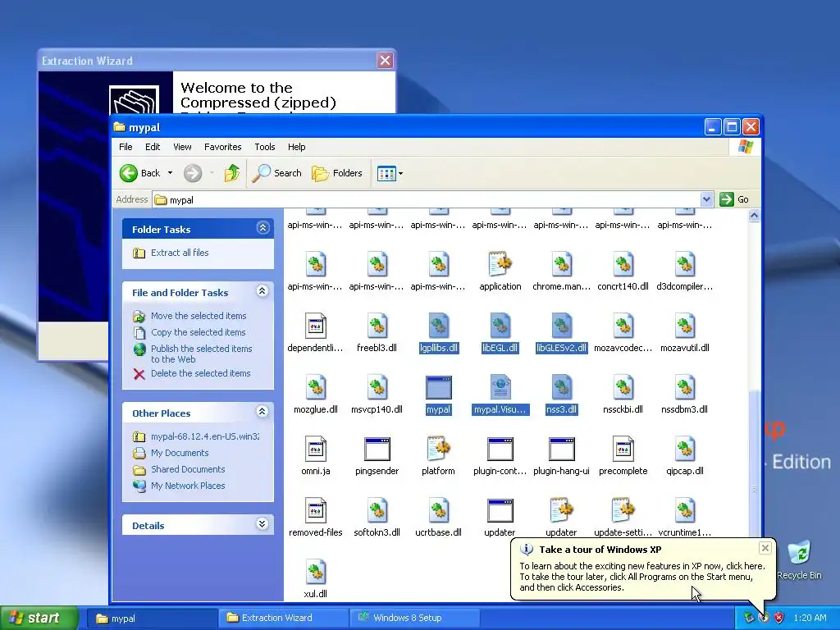This screenshot has height=630, width=840.
Task: Open the Search toolbar button
Action: click(277, 173)
